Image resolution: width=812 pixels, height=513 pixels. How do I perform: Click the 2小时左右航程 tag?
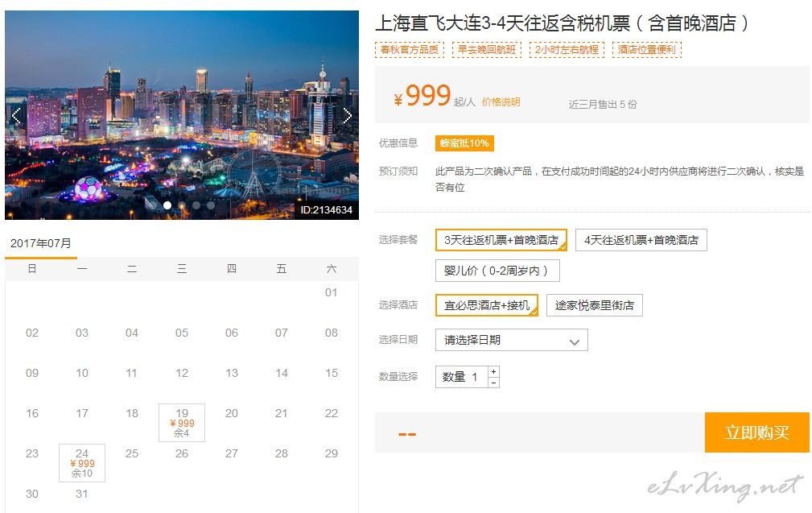click(x=567, y=50)
